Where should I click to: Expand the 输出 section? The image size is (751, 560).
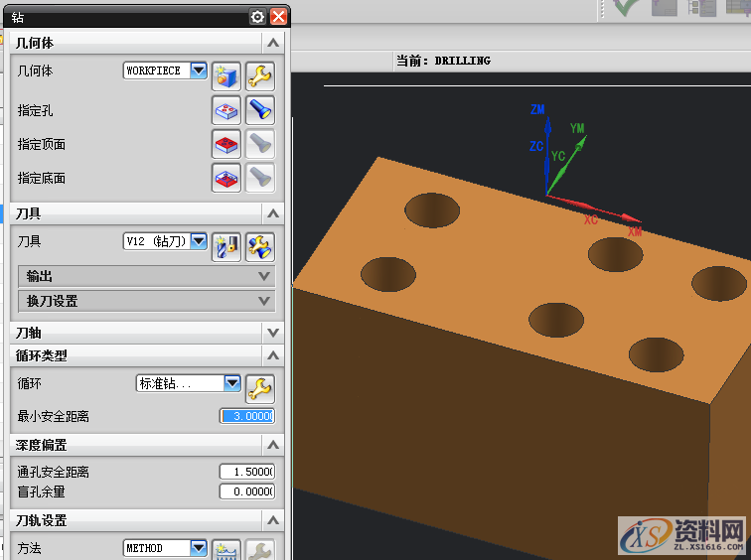click(x=145, y=276)
